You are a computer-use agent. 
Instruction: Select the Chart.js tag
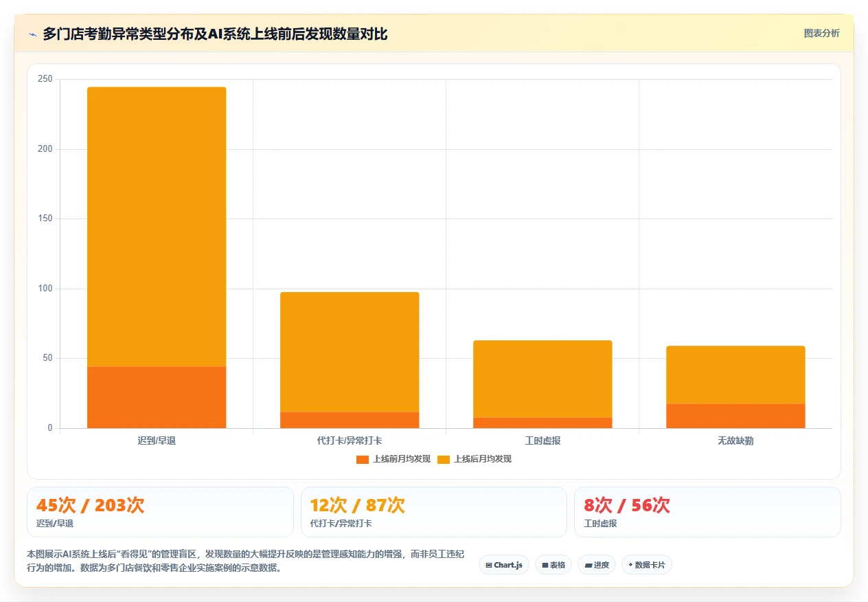[504, 565]
